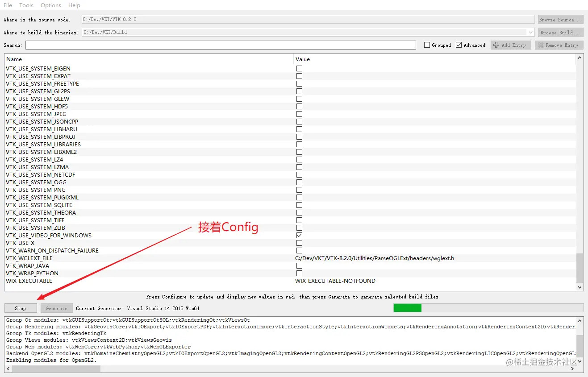This screenshot has height=377, width=588.
Task: Enable VTK_USE_SYSTEM_LZMA checkbox
Action: pyautogui.click(x=299, y=167)
